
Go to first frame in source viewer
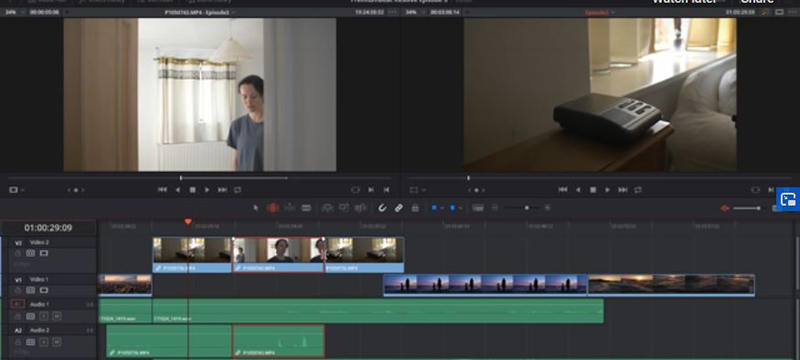pyautogui.click(x=162, y=190)
